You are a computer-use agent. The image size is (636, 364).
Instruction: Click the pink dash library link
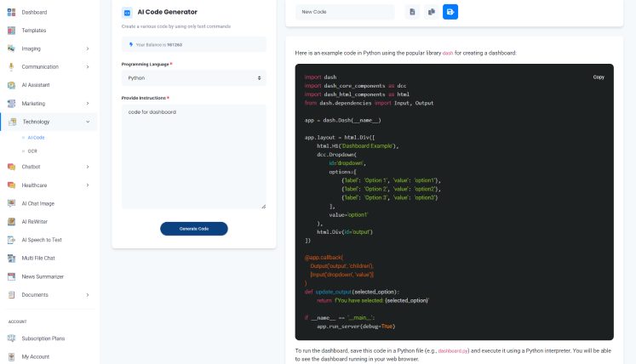pos(448,53)
